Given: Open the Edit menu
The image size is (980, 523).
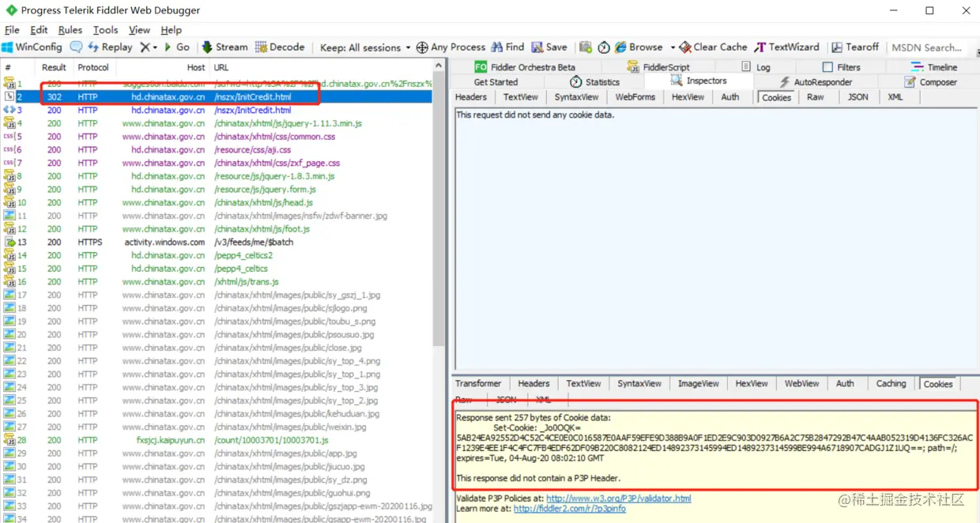Looking at the screenshot, I should 40,30.
